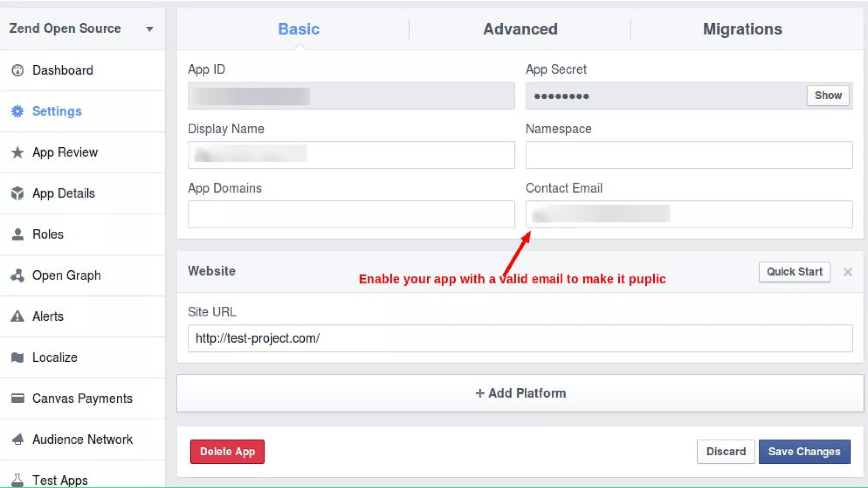
Task: Click the Localize flag icon
Action: [17, 358]
